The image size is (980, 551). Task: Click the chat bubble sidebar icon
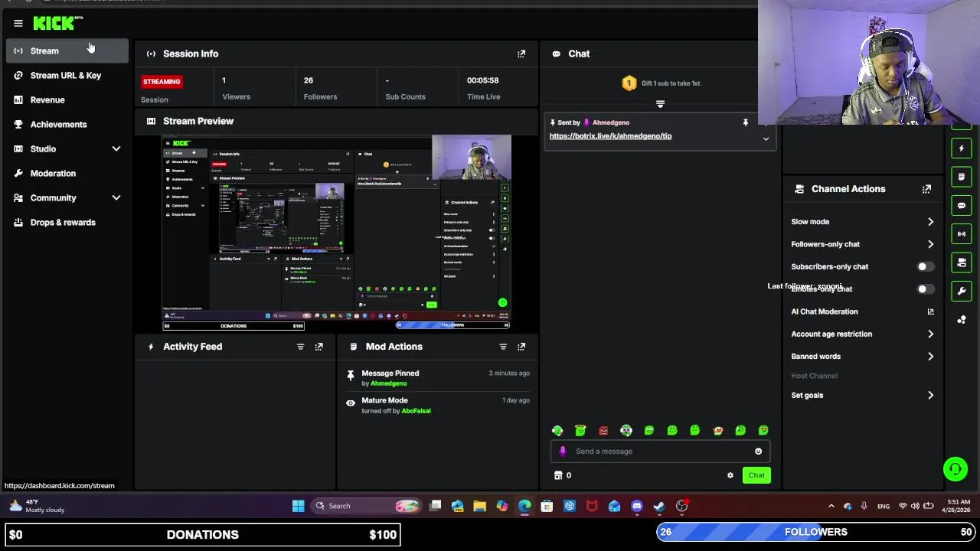[x=962, y=205]
